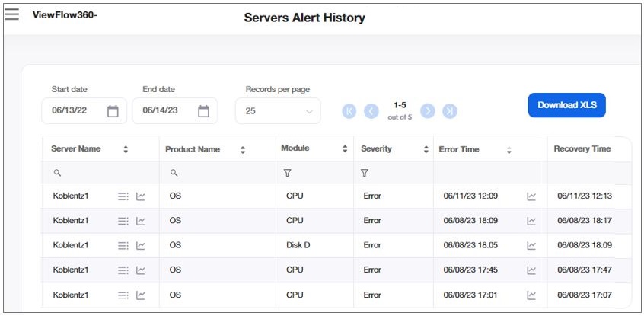Show chart for first Koblentz1 server row
644x316 pixels.
click(x=141, y=196)
